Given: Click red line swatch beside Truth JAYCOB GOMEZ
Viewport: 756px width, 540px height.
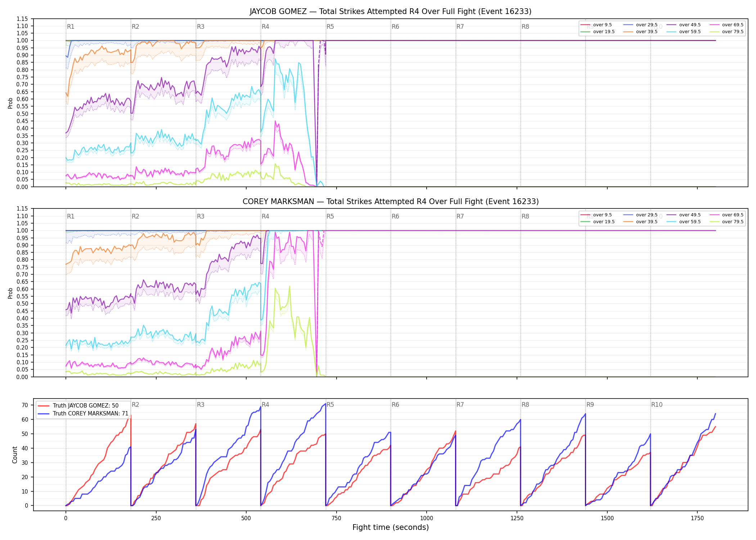Looking at the screenshot, I should click(x=43, y=406).
